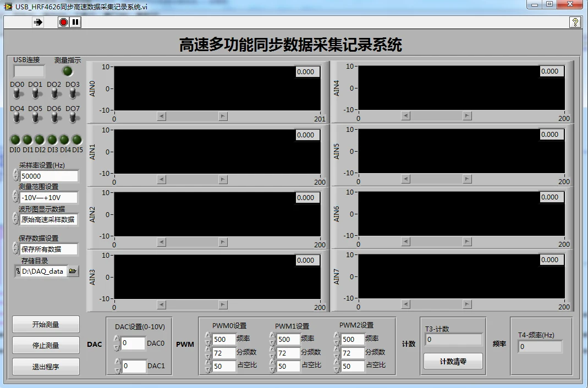Click the DAC0 value stepper arrows
Screen dimensions: 588x388
pyautogui.click(x=117, y=343)
